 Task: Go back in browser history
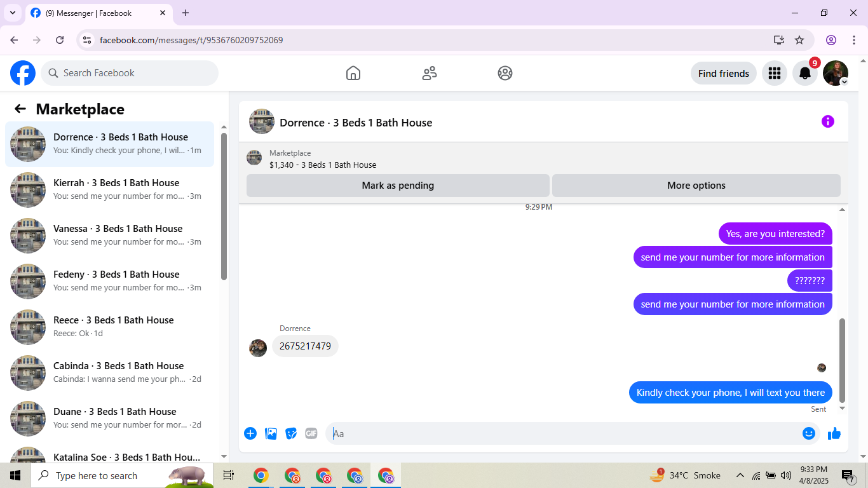[14, 40]
